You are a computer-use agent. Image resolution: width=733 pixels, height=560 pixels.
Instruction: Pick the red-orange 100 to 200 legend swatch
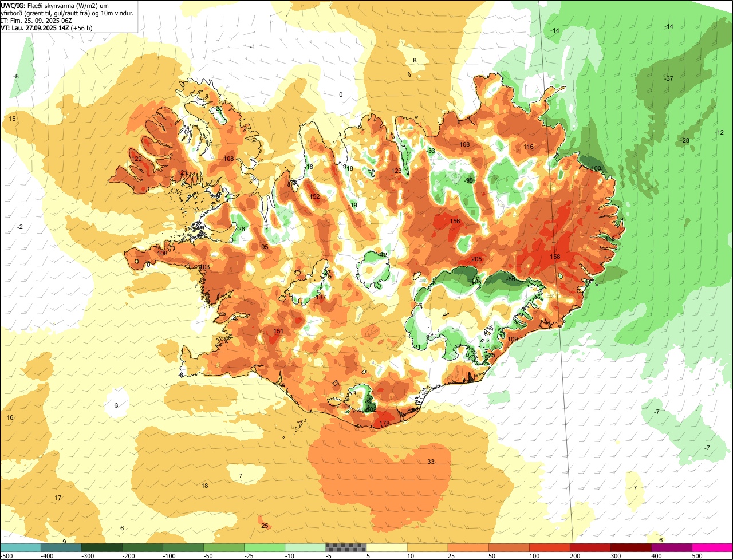[x=550, y=547]
